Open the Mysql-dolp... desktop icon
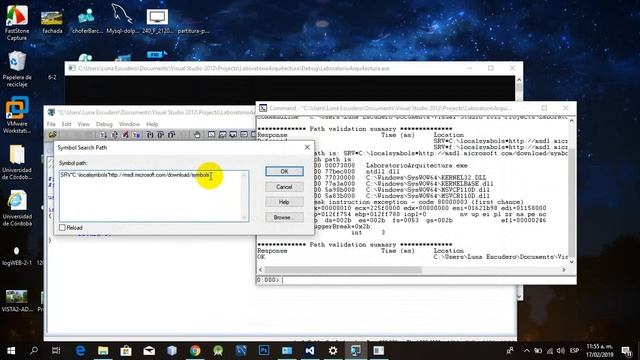 [x=122, y=20]
